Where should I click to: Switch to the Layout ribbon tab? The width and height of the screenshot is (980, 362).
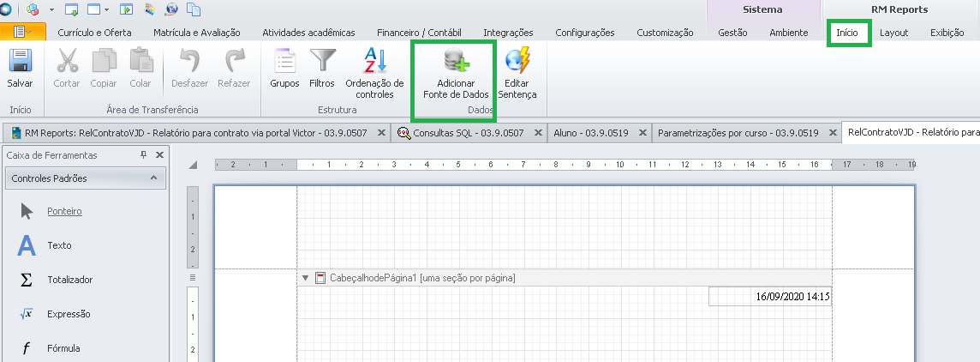893,33
